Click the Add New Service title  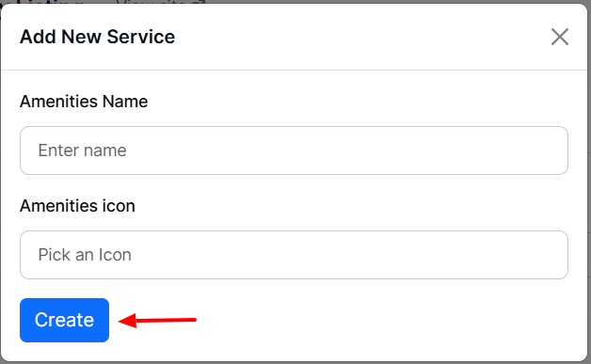click(x=97, y=37)
